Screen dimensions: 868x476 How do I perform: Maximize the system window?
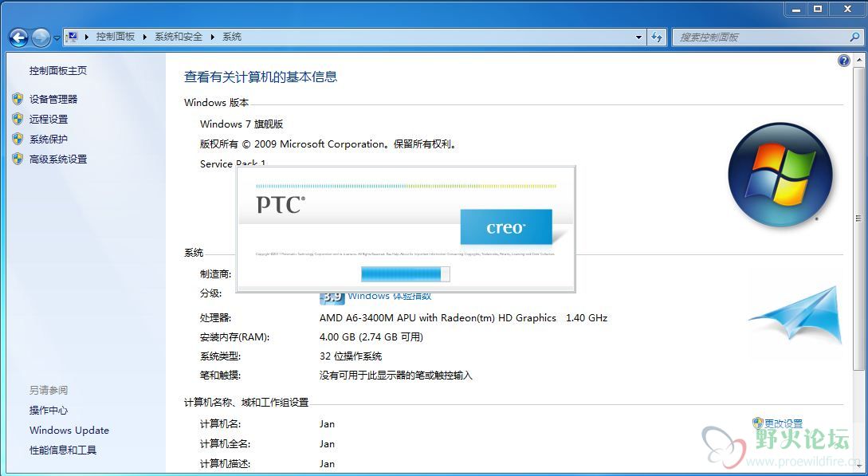[x=818, y=8]
